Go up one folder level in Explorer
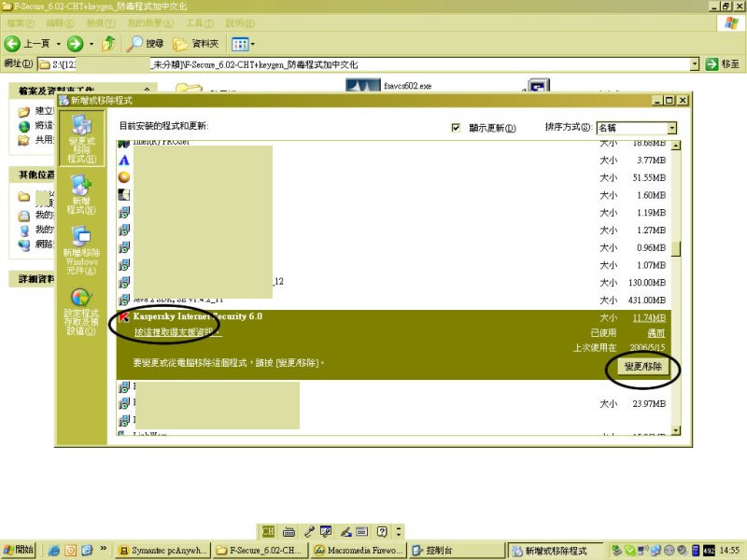Screen dimensions: 747x560 coord(109,44)
